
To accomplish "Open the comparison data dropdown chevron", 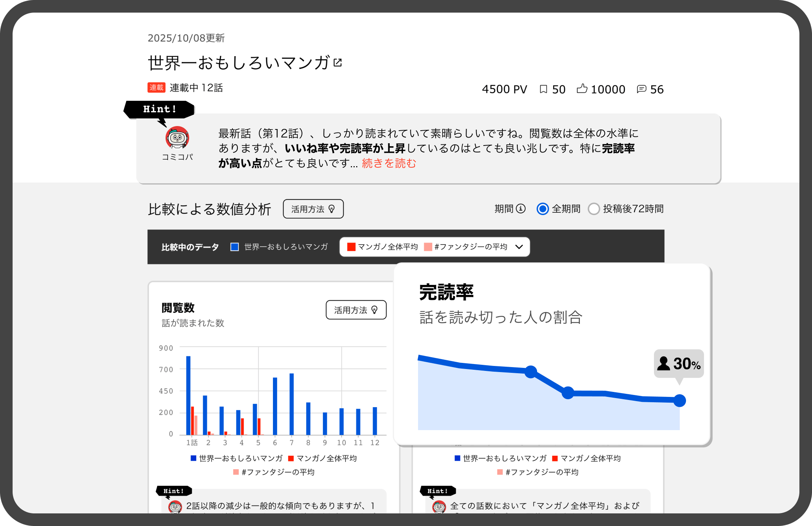I will 519,247.
